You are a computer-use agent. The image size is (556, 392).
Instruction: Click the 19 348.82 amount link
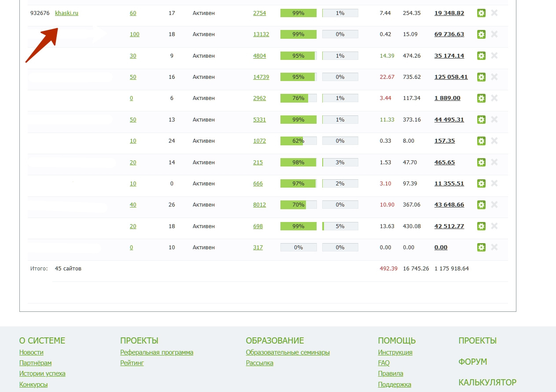[449, 13]
